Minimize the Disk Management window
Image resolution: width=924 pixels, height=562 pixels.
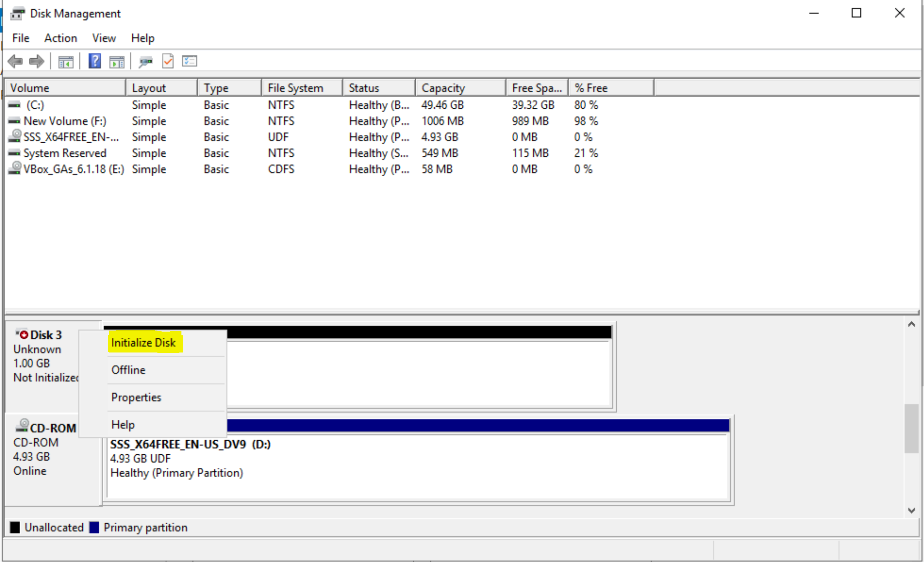[814, 13]
